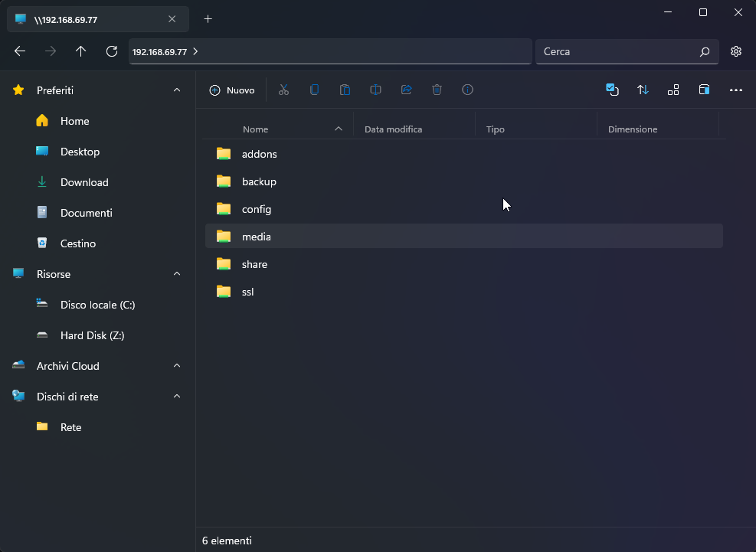Click the config folder icon
Image resolution: width=756 pixels, height=552 pixels.
(224, 209)
